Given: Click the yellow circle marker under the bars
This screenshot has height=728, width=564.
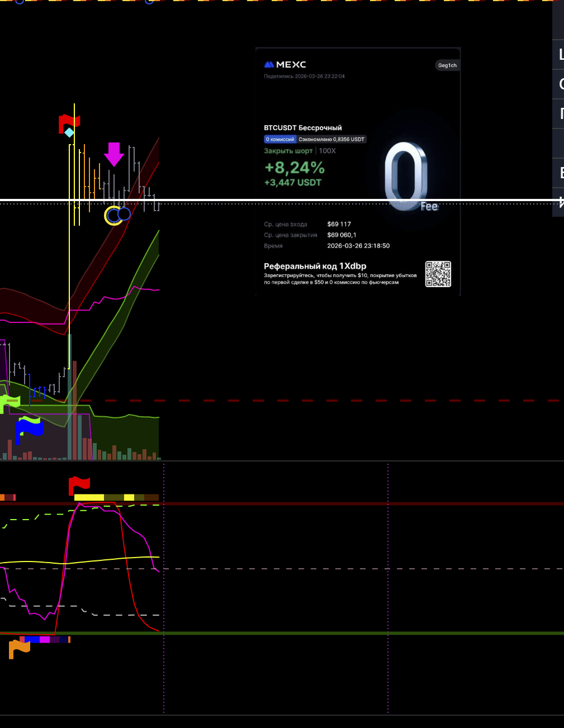Looking at the screenshot, I should tap(113, 216).
